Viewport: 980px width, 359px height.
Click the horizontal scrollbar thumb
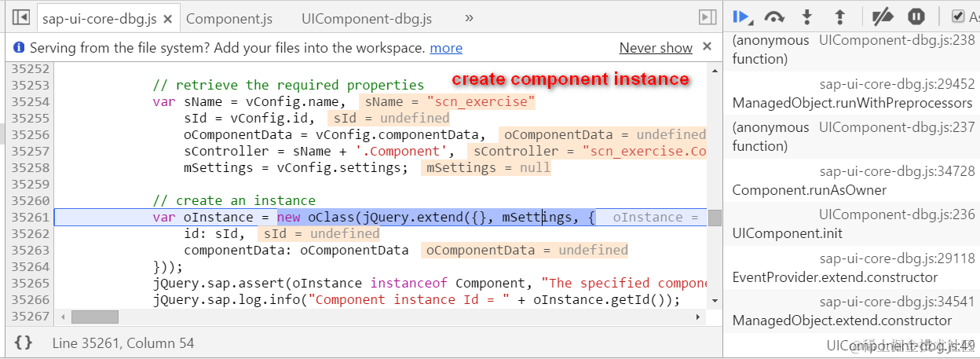pos(95,317)
